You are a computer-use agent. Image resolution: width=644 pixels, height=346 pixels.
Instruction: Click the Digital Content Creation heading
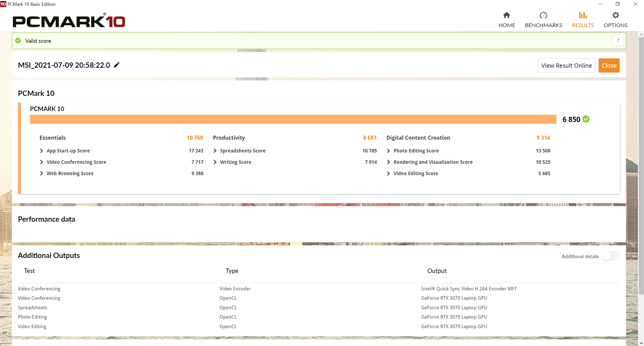point(418,138)
